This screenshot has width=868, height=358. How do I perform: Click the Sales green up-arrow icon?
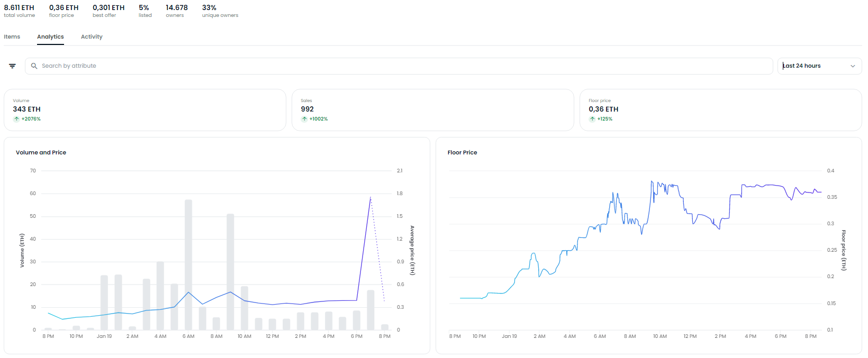click(304, 119)
